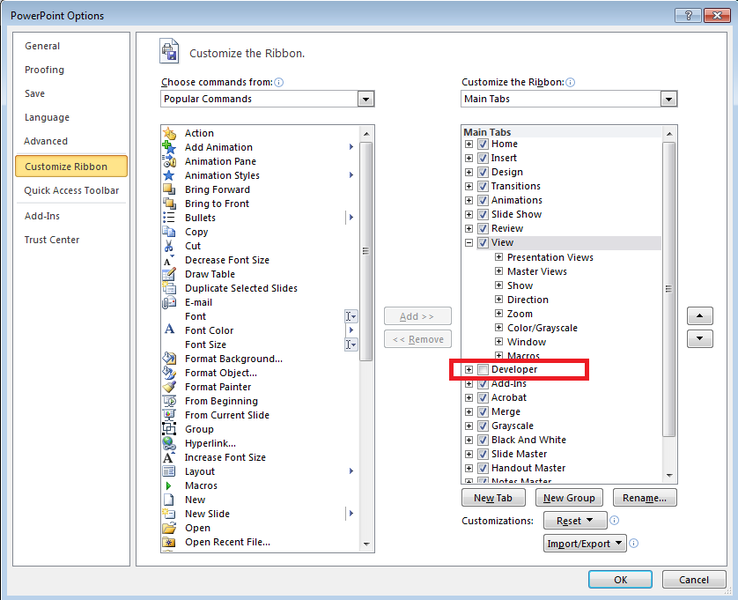Open the Trust Center category

(x=52, y=240)
